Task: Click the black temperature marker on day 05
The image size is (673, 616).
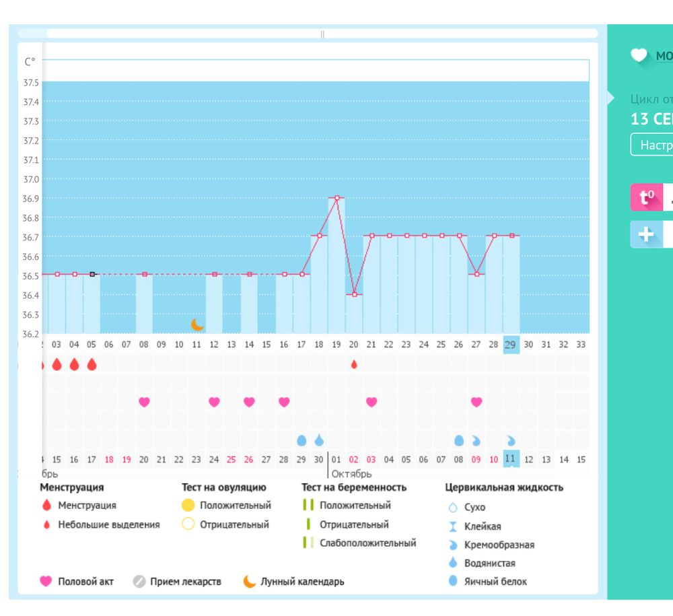Action: pyautogui.click(x=92, y=274)
